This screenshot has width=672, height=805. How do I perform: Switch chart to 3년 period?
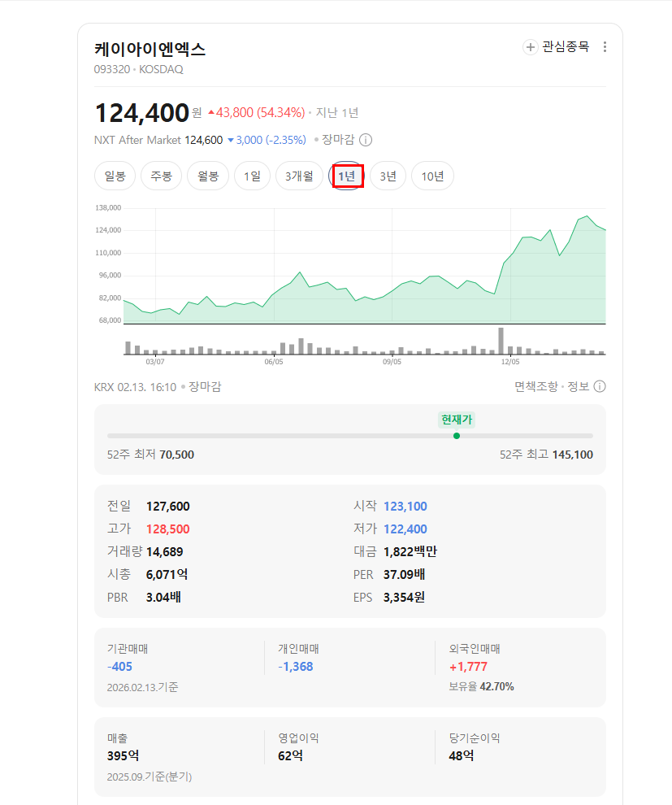388,176
